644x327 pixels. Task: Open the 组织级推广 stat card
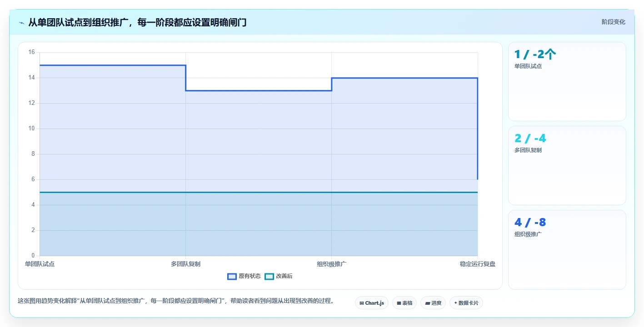click(567, 249)
